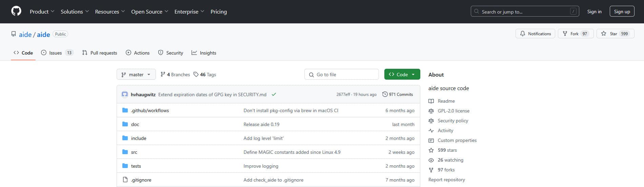Open the aide owner link
This screenshot has width=644, height=187.
pos(25,35)
